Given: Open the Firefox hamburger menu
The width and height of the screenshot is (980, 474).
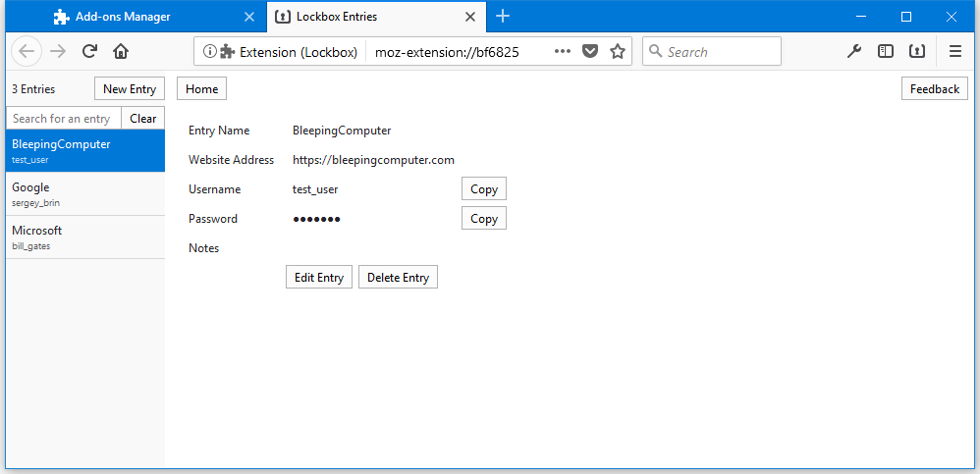Looking at the screenshot, I should [955, 52].
